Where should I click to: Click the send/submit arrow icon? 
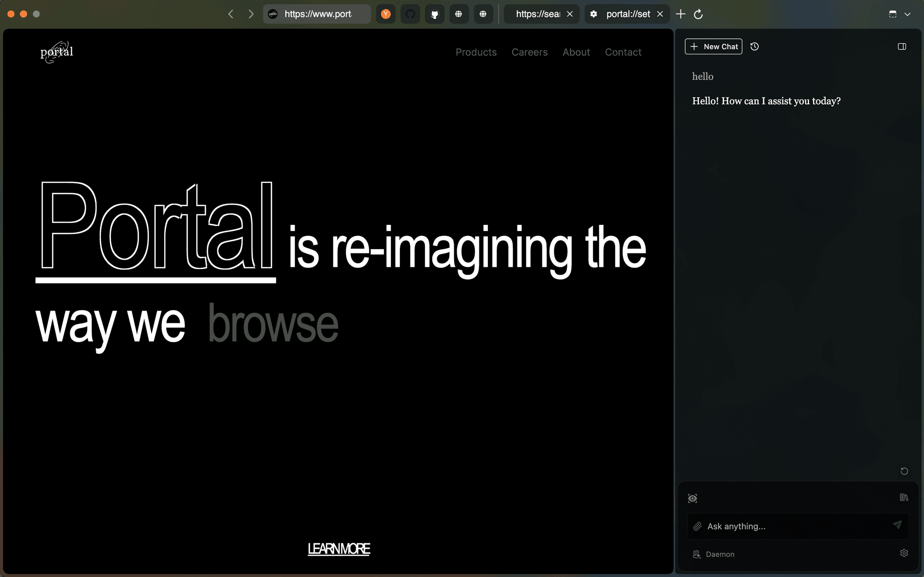pos(897,526)
